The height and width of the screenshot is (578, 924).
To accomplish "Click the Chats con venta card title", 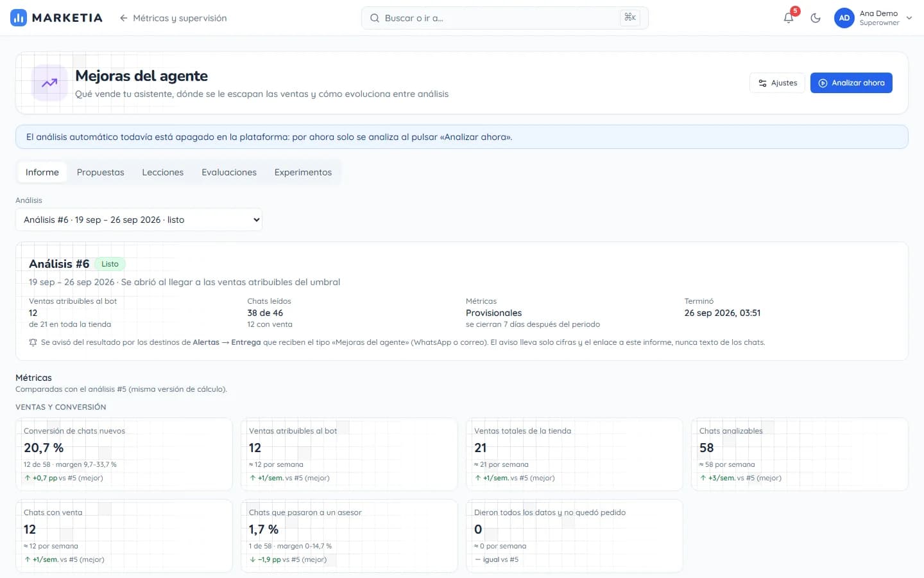I will point(53,512).
